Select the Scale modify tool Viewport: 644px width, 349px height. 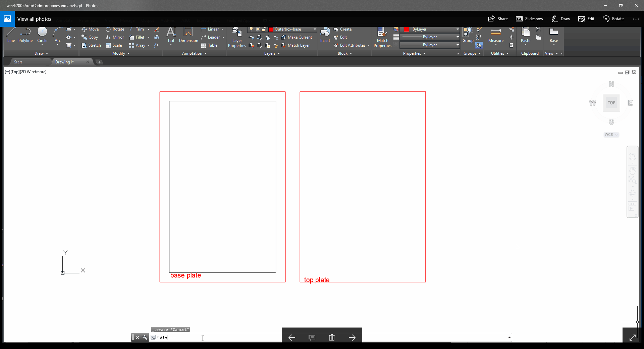114,45
